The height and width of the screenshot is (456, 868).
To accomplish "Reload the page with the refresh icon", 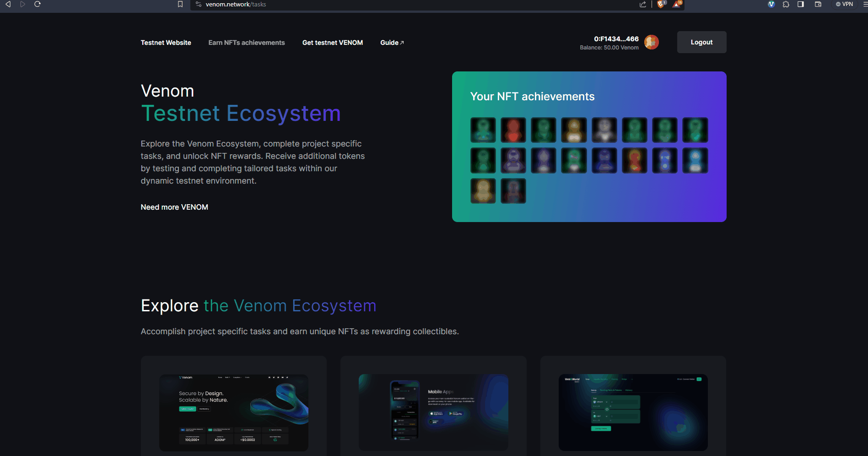I will point(38,4).
